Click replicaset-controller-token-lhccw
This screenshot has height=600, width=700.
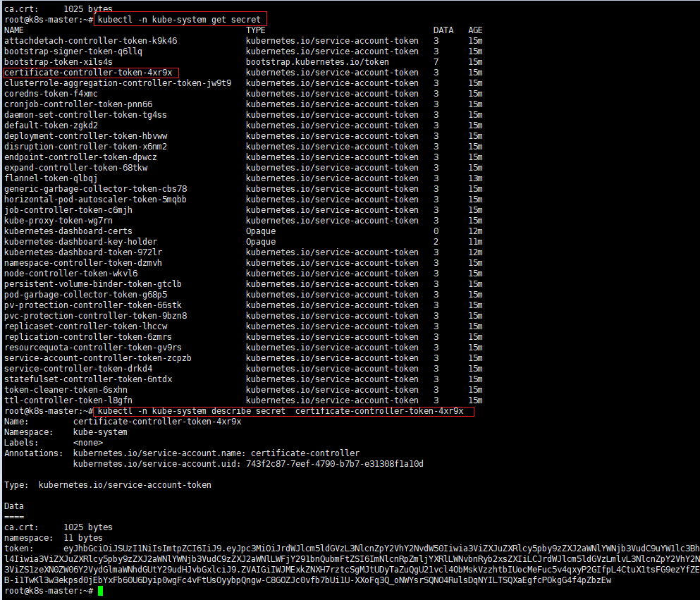(x=86, y=326)
